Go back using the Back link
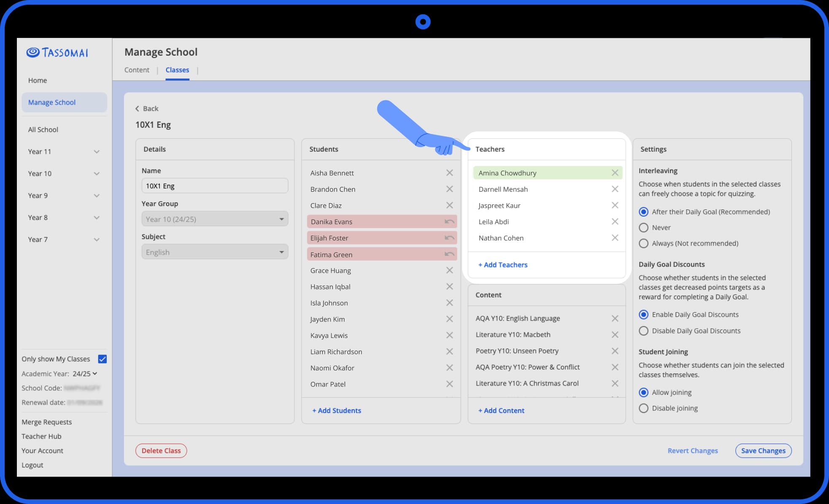The width and height of the screenshot is (829, 504). click(x=147, y=109)
